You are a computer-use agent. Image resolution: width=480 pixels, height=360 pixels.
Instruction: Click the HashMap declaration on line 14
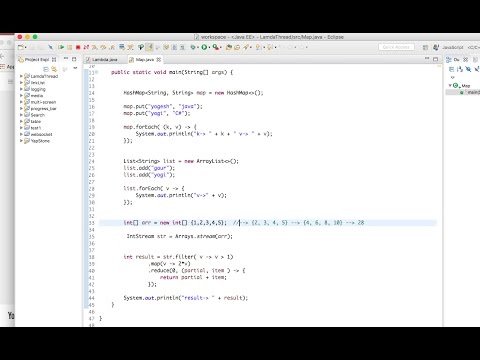193,93
